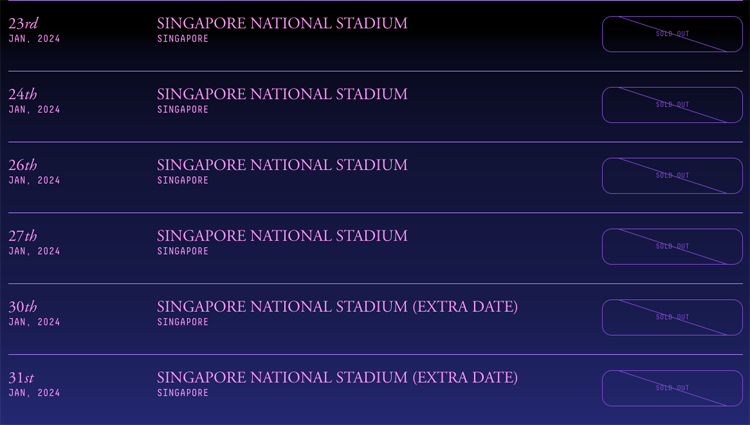Click the Singapore location text under 23rd show
This screenshot has height=425, width=750.
183,39
